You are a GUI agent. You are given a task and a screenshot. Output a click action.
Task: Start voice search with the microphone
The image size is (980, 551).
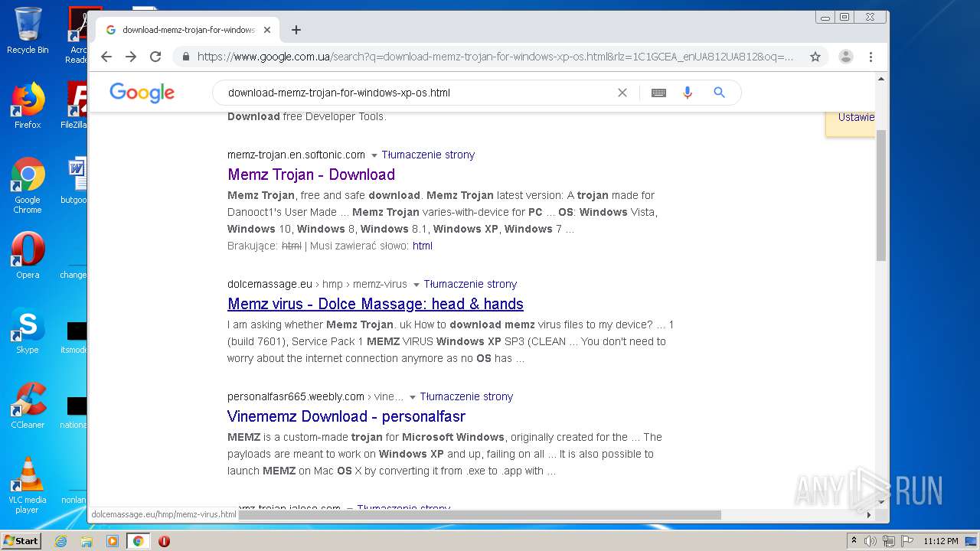pos(688,93)
